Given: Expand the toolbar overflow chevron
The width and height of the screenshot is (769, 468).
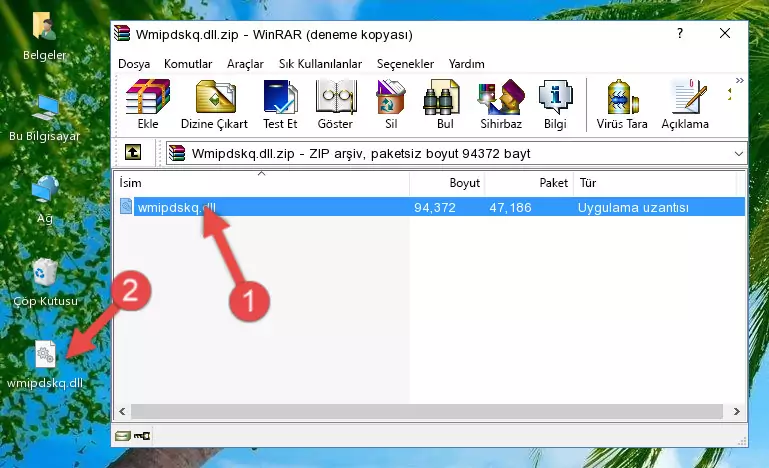Looking at the screenshot, I should coord(740,80).
